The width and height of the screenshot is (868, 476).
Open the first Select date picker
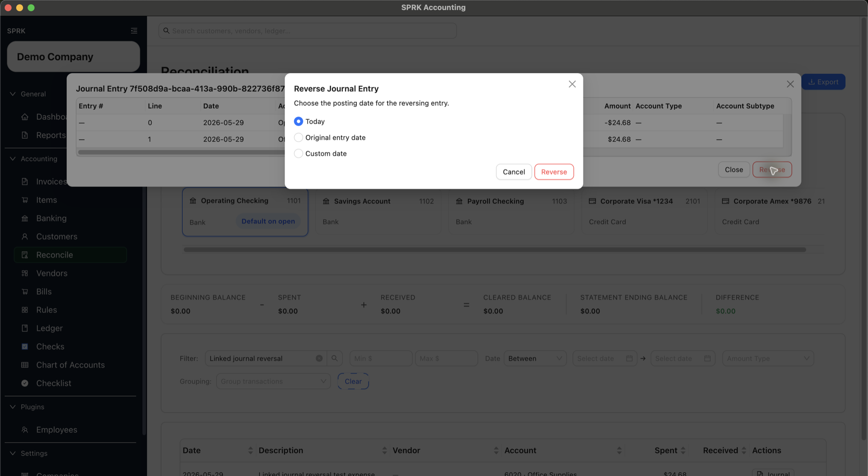[605, 358]
